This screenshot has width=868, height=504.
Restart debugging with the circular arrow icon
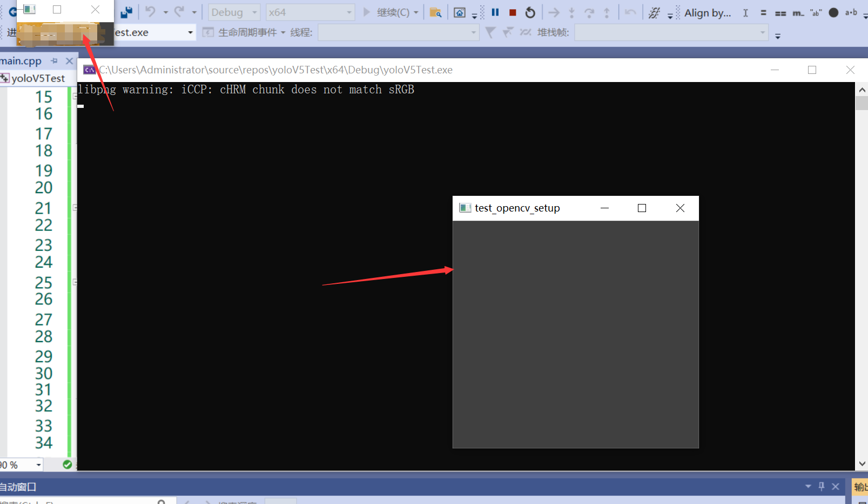(x=530, y=12)
